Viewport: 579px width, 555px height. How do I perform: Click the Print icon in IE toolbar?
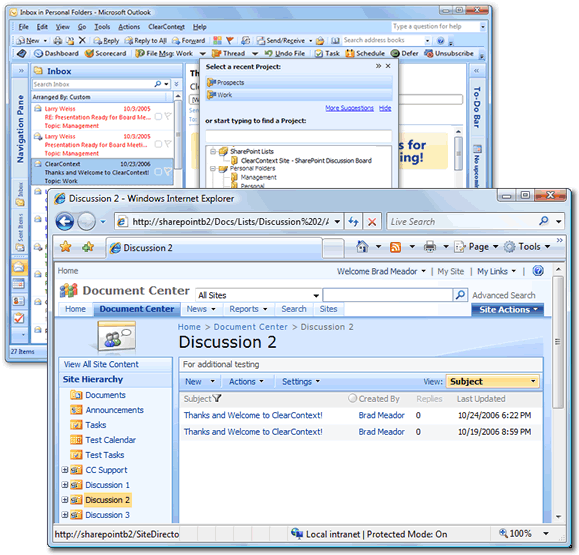point(429,247)
